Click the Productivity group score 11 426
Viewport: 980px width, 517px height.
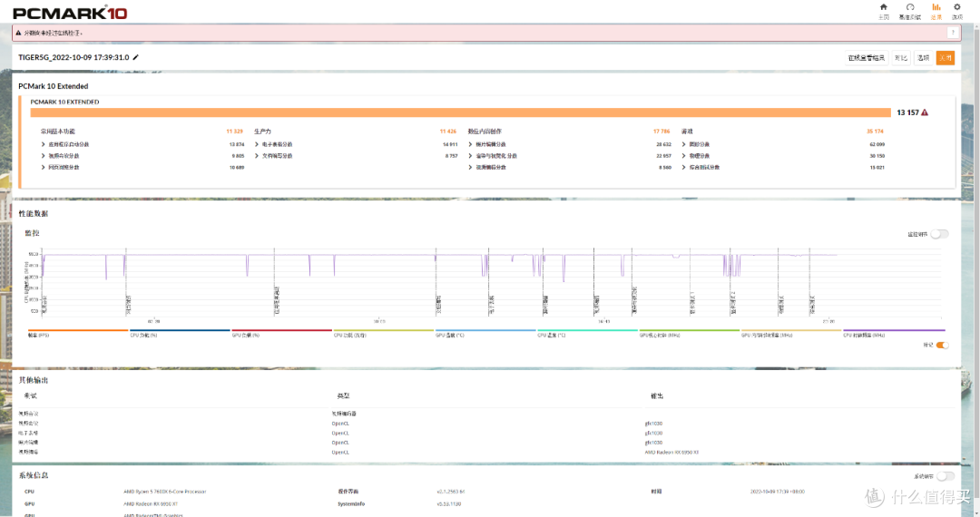click(x=448, y=132)
